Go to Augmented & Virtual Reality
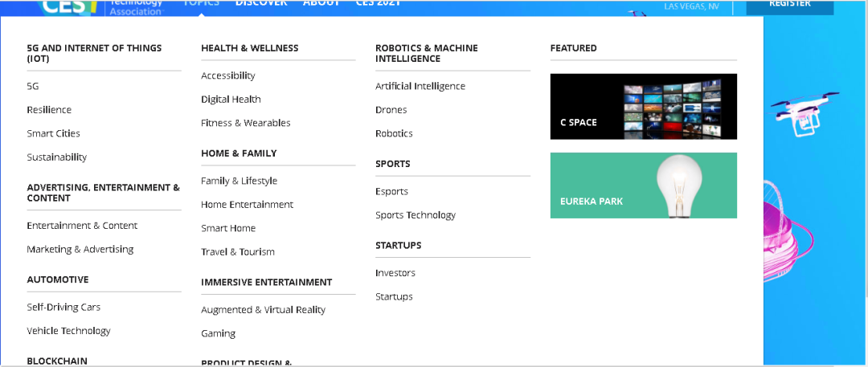The image size is (868, 367). click(263, 310)
